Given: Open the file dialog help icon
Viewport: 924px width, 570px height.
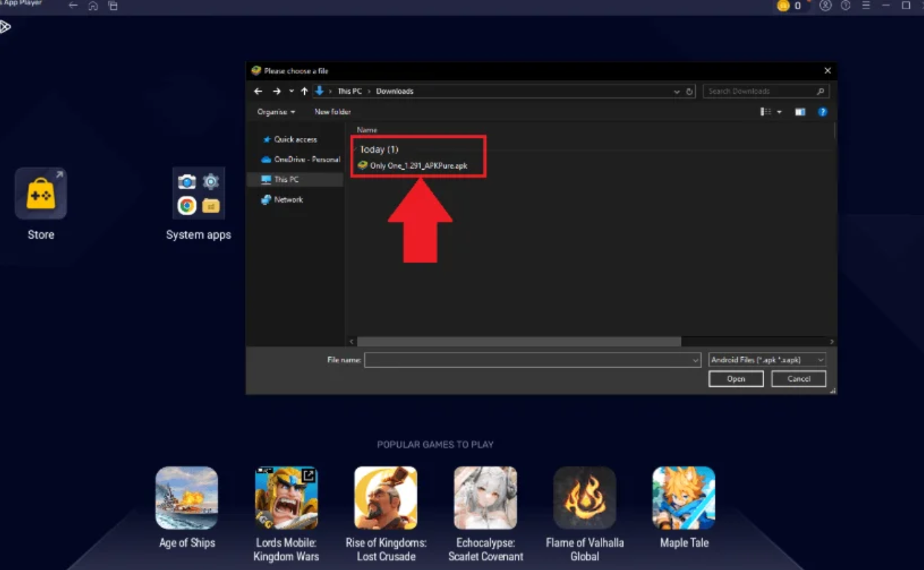Looking at the screenshot, I should click(x=823, y=112).
